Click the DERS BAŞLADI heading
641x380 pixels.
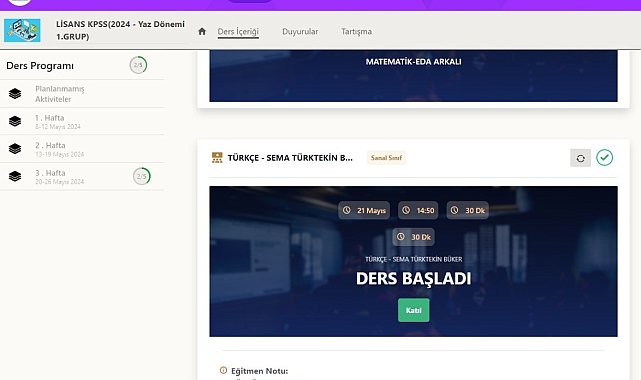point(413,279)
